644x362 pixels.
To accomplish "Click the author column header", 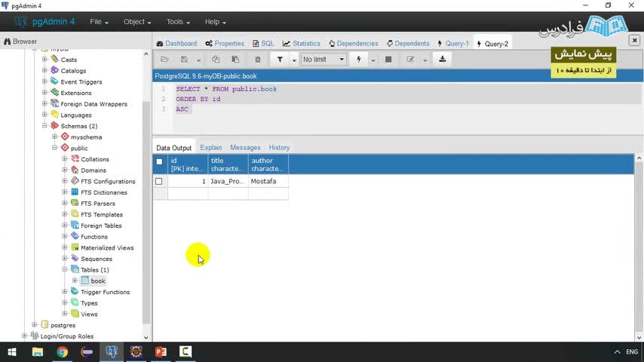I will coord(268,164).
